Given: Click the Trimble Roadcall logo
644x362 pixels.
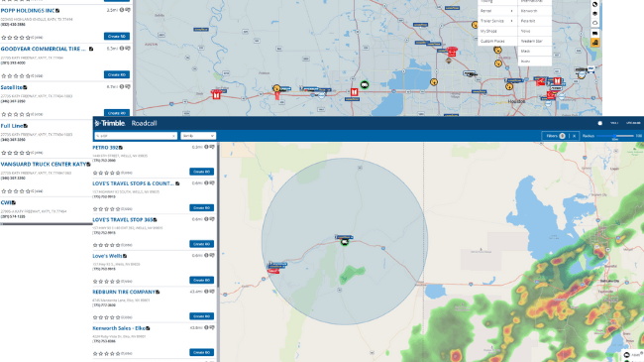Looking at the screenshot, I should [126, 123].
